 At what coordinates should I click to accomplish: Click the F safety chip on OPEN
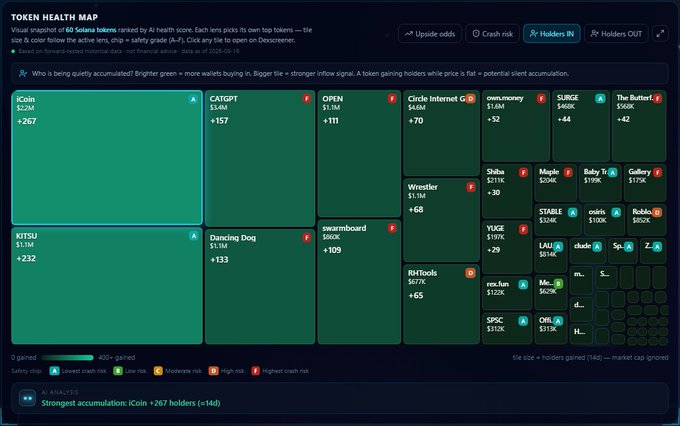(392, 99)
